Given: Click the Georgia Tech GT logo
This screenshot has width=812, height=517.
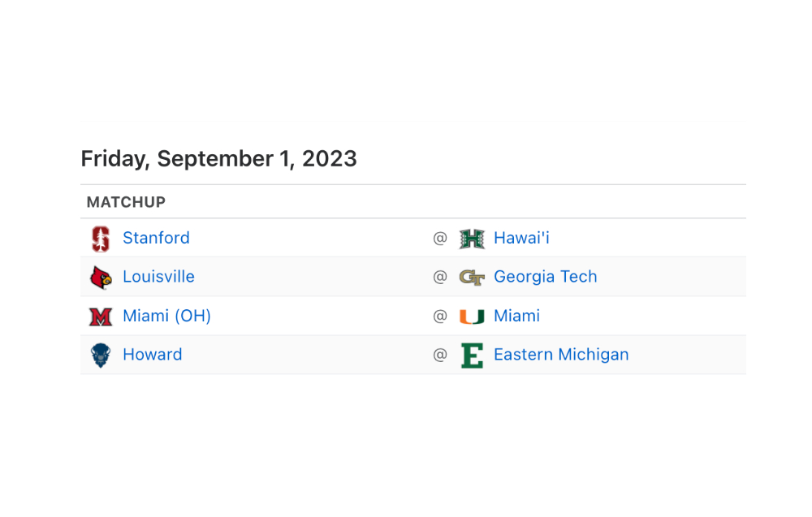Looking at the screenshot, I should [x=472, y=278].
